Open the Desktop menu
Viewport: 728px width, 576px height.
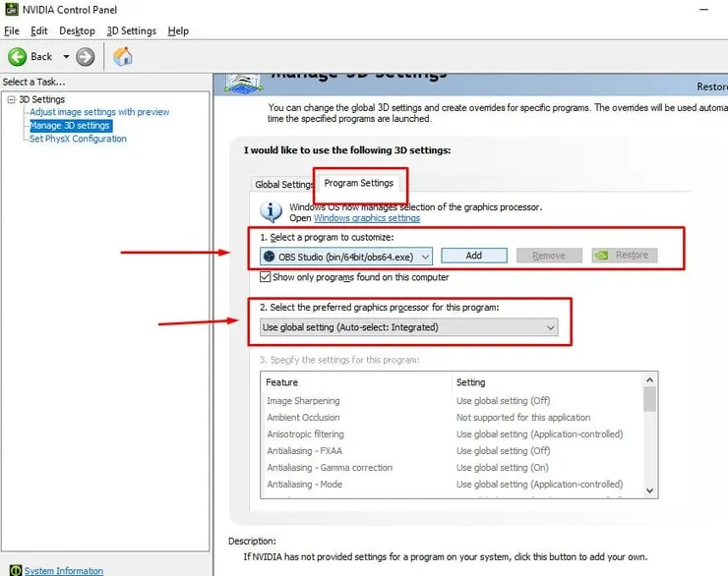click(77, 31)
